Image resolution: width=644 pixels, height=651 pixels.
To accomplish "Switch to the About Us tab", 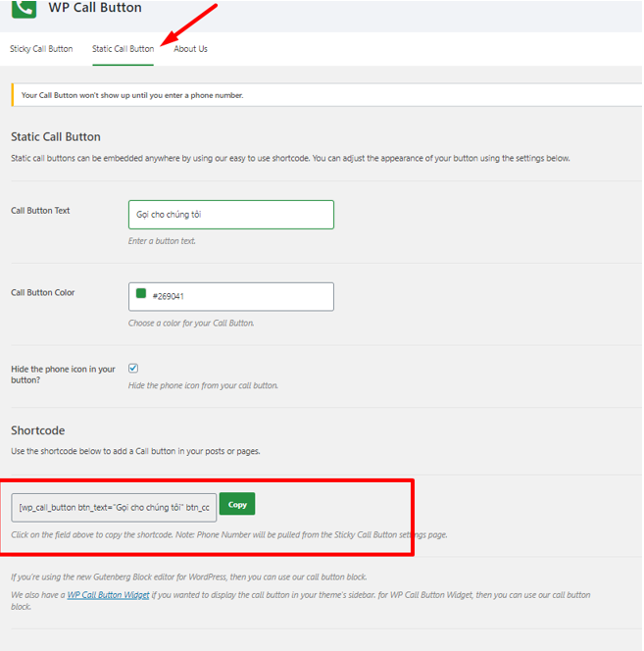I will click(x=190, y=49).
